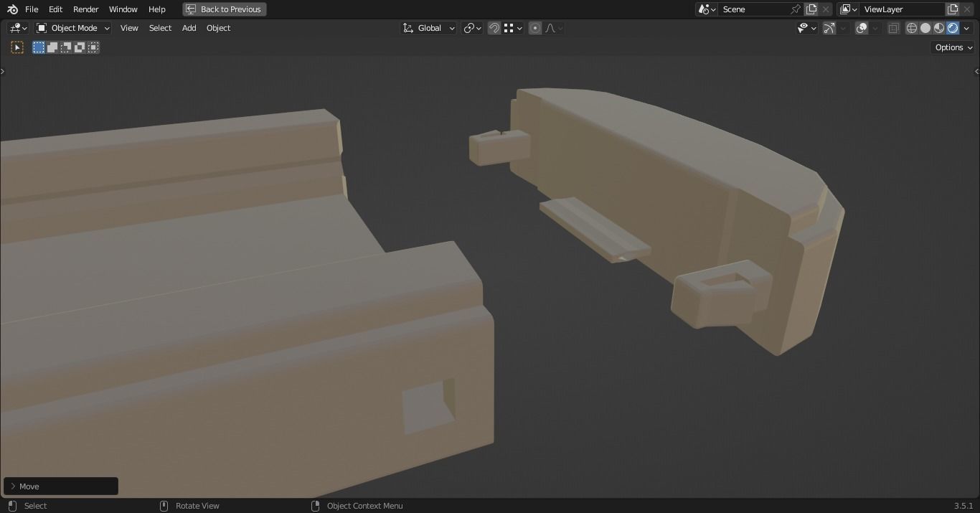The width and height of the screenshot is (980, 513).
Task: Expand the right sidebar arrow
Action: [976, 71]
